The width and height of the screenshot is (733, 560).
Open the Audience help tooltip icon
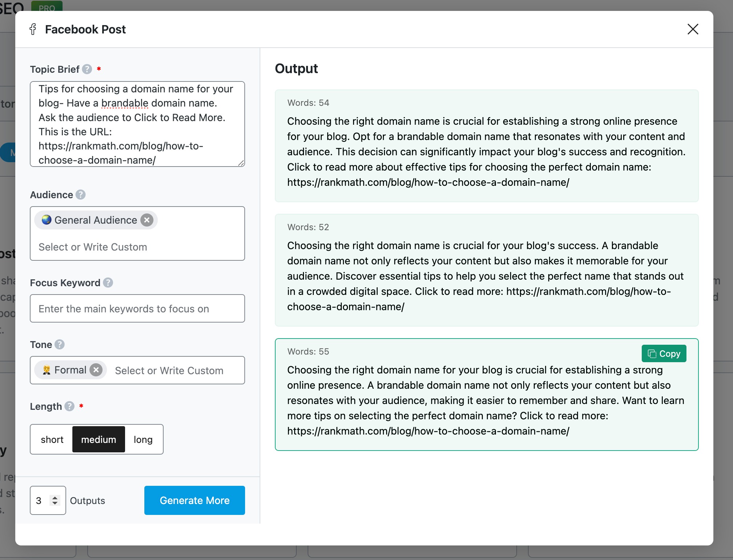pyautogui.click(x=81, y=195)
